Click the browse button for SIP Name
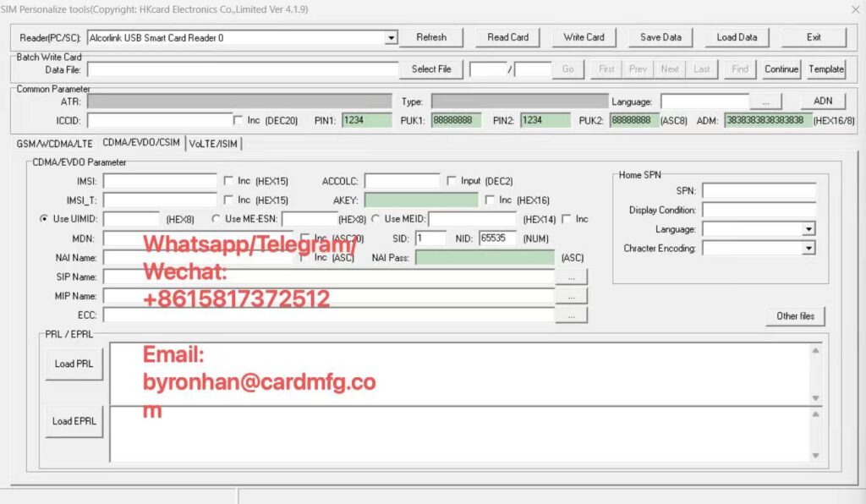This screenshot has height=504, width=866. click(x=571, y=277)
